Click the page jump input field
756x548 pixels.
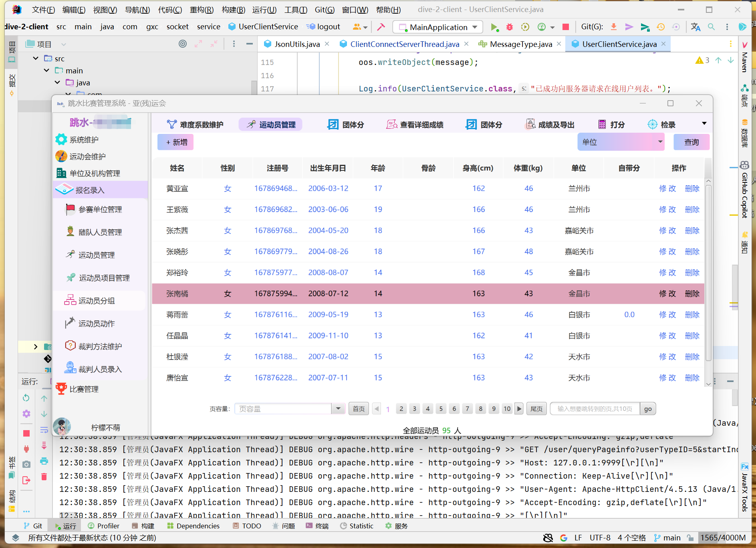(595, 408)
